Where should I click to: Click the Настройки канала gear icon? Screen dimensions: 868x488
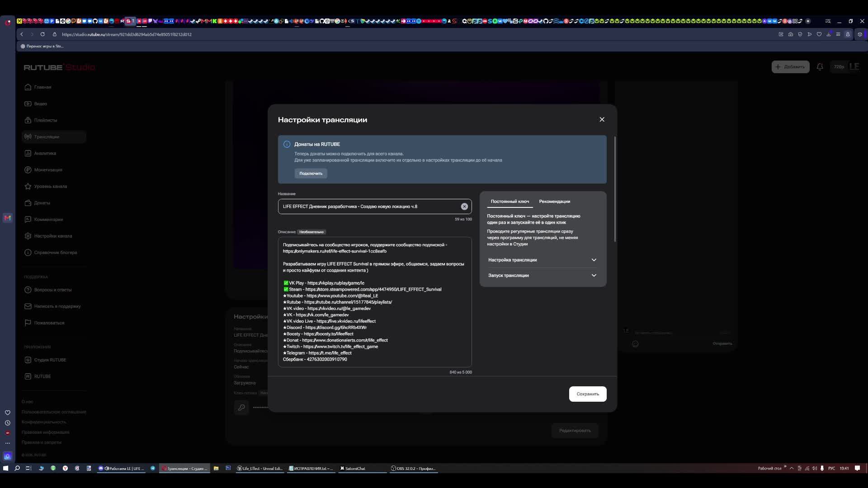pos(28,236)
